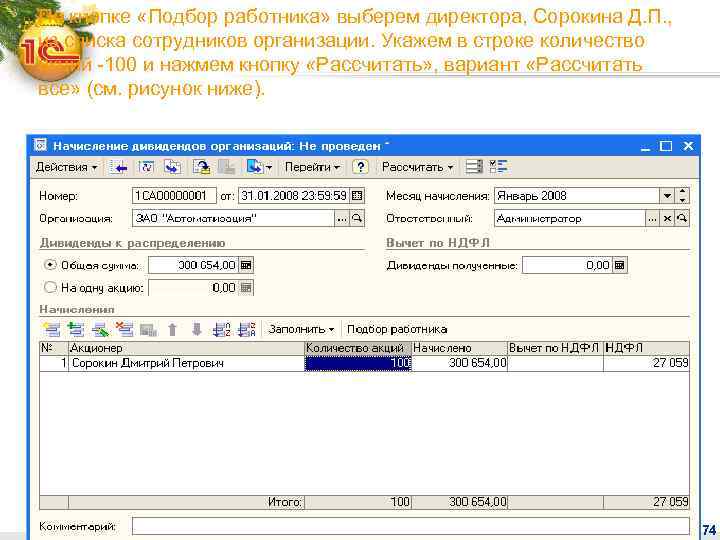The width and height of the screenshot is (720, 540).
Task: Select the Общая сумма radio button
Action: pos(50,265)
